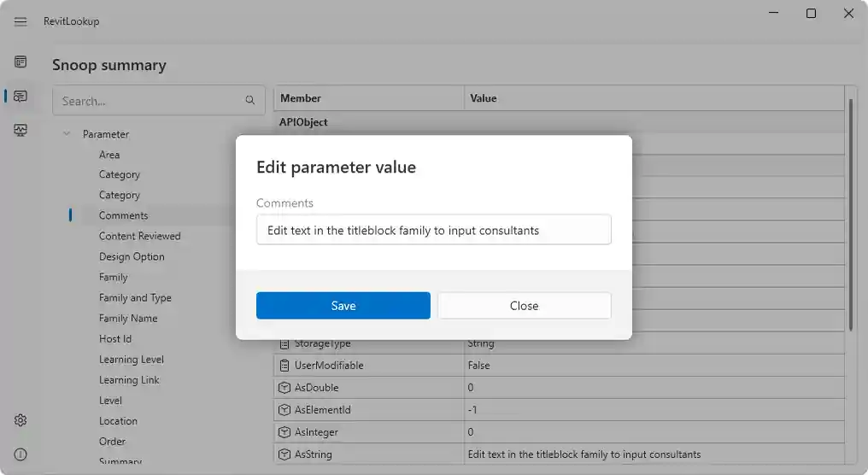Viewport: 868px width, 475px height.
Task: Click the search magnifier icon
Action: tap(250, 101)
